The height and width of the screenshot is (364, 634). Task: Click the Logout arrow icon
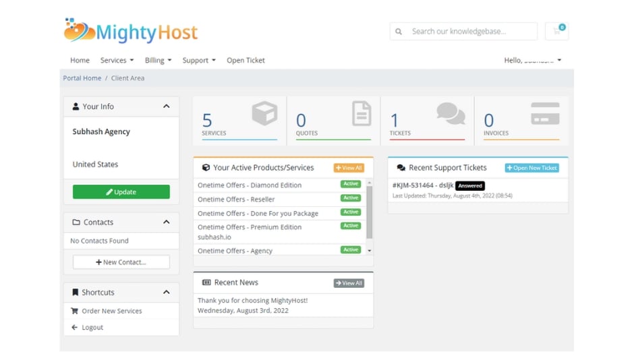[x=74, y=327]
